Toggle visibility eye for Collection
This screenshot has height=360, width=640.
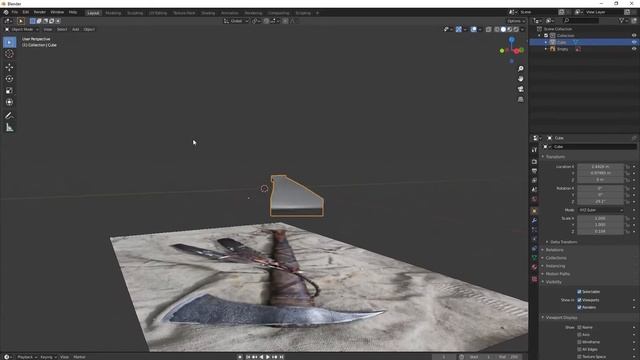tap(634, 36)
